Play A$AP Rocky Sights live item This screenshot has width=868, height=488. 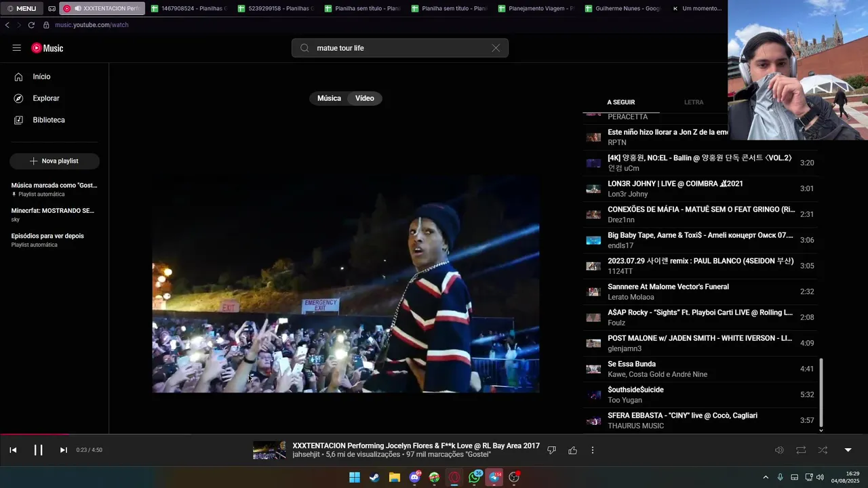click(x=701, y=317)
